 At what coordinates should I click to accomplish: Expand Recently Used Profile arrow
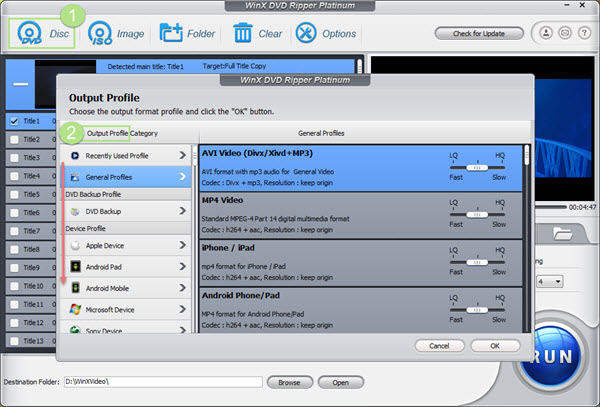coord(183,155)
